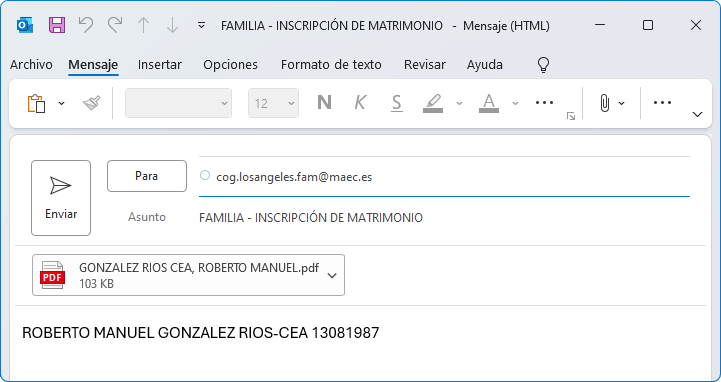Attach a file with paperclip icon

(605, 103)
